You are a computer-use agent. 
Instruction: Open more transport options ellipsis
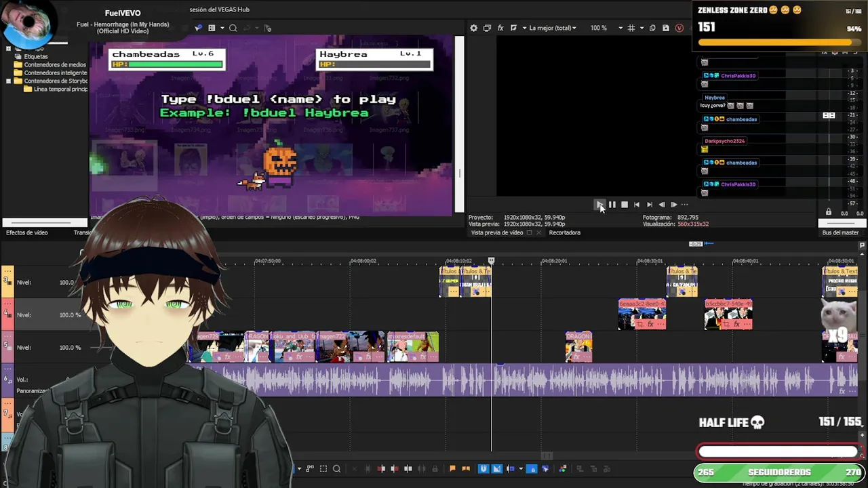pos(685,204)
